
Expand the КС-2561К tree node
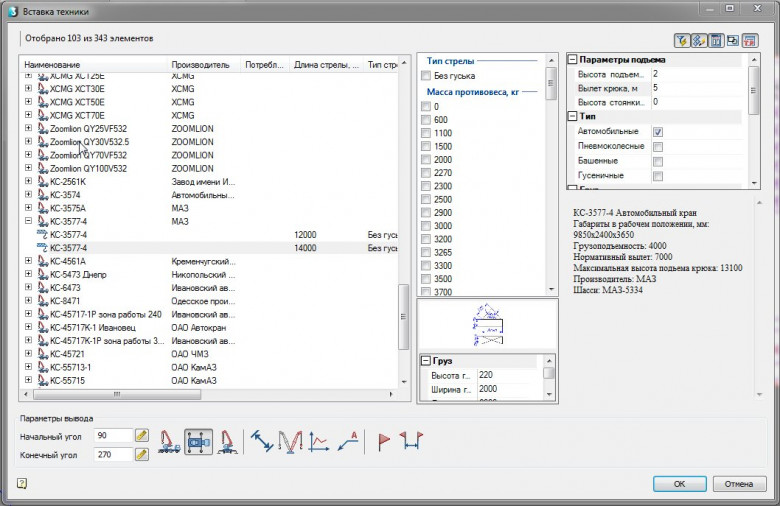[x=28, y=182]
